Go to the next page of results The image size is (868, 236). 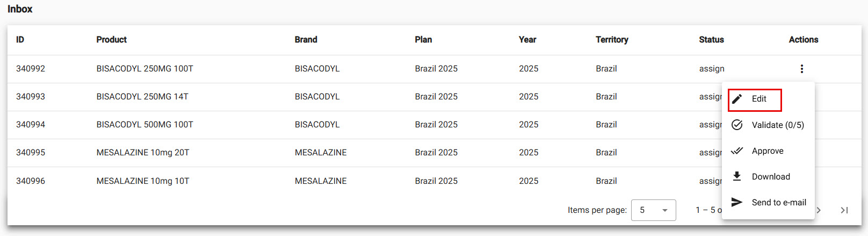click(819, 210)
